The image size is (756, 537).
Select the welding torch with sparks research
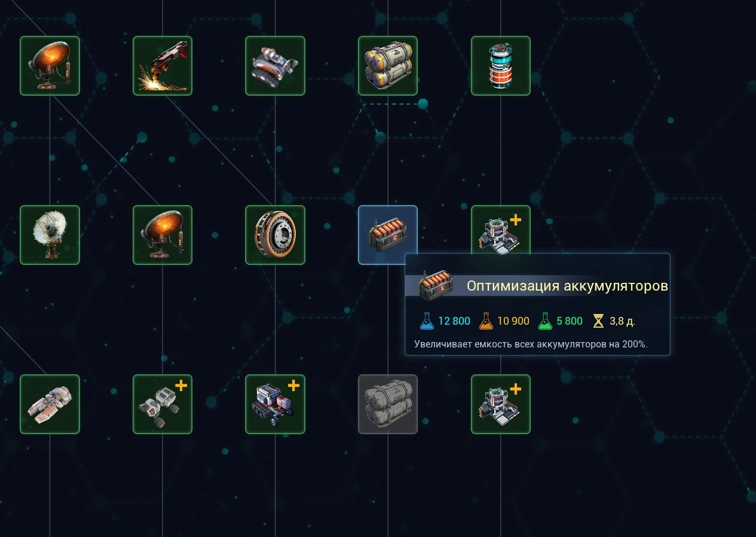163,66
